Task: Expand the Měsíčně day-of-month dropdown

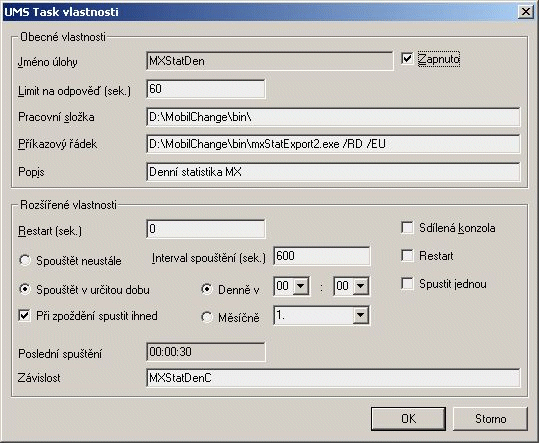Action: 361,315
